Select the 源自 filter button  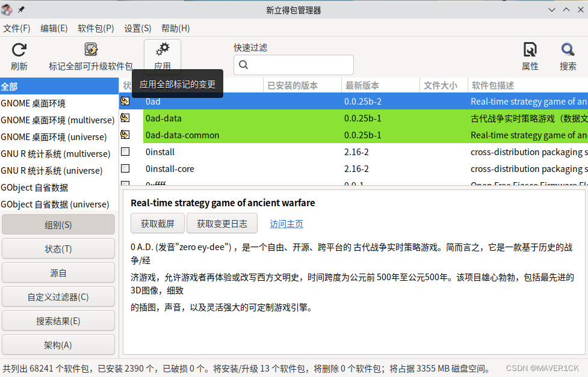pos(58,273)
